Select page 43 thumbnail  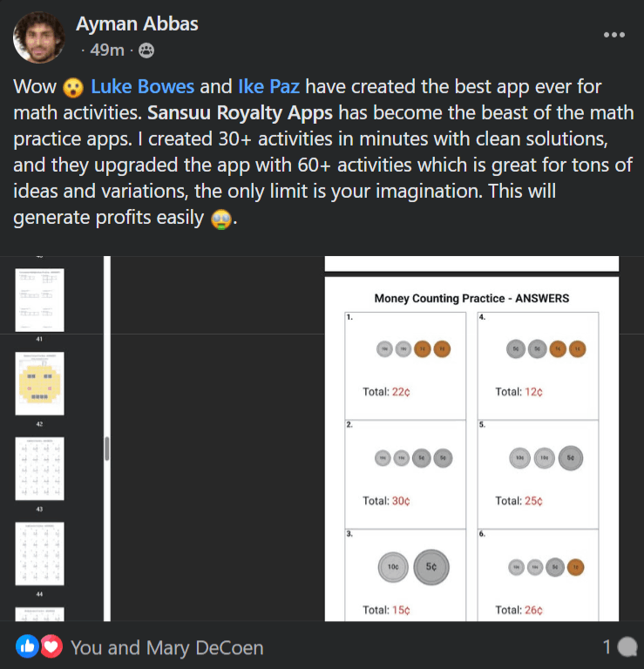point(39,469)
